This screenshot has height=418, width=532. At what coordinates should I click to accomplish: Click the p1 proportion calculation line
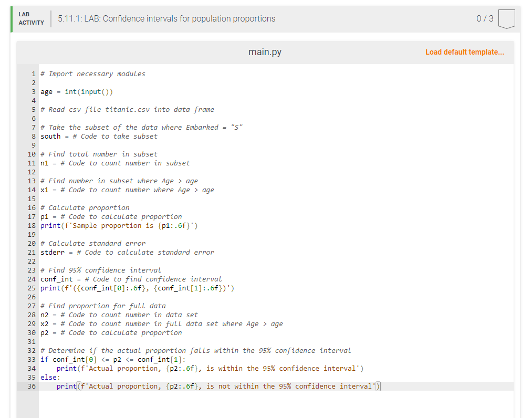(x=110, y=216)
